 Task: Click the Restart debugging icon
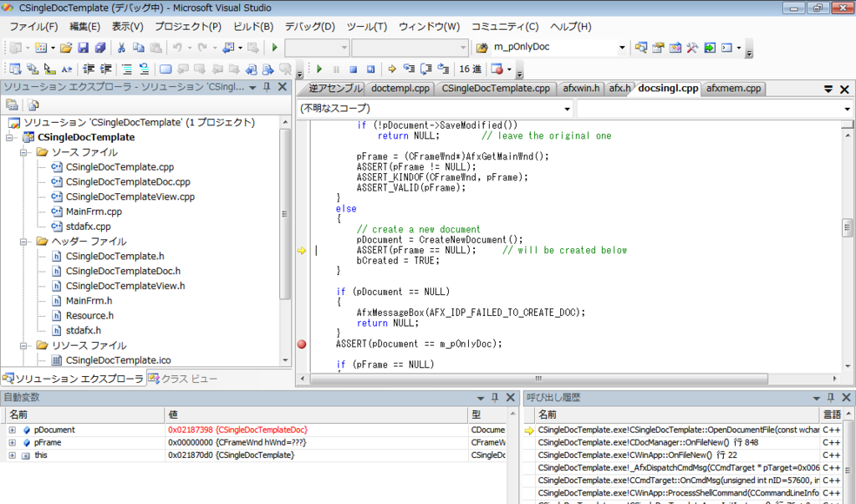370,69
